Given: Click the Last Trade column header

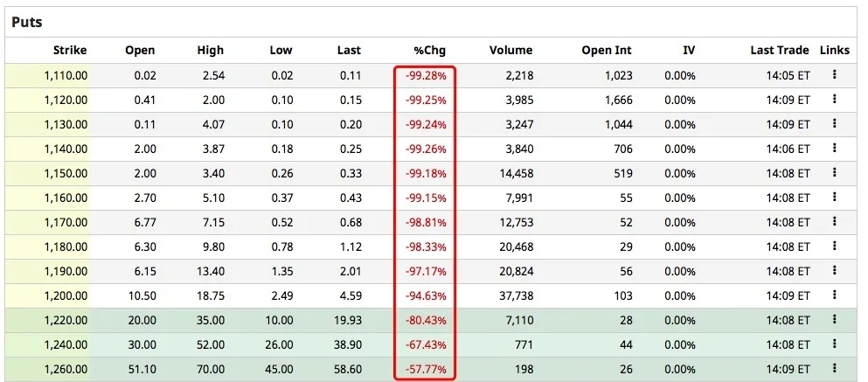Looking at the screenshot, I should pyautogui.click(x=779, y=50).
